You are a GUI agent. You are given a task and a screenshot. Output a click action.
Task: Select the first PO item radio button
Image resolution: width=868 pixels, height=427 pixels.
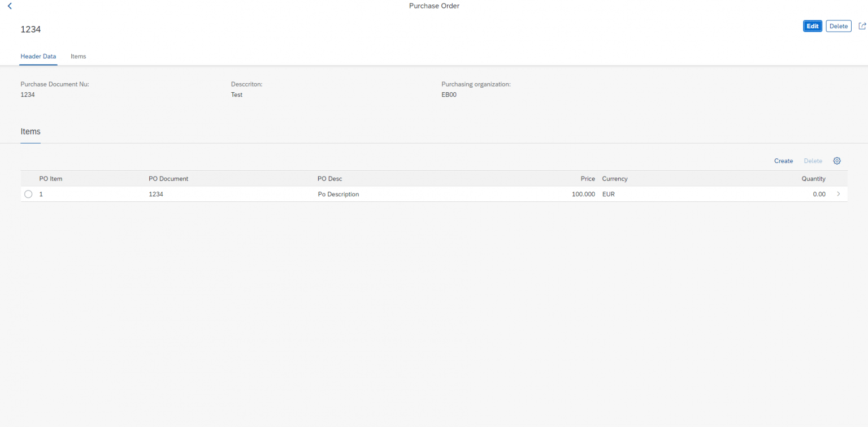(x=28, y=194)
